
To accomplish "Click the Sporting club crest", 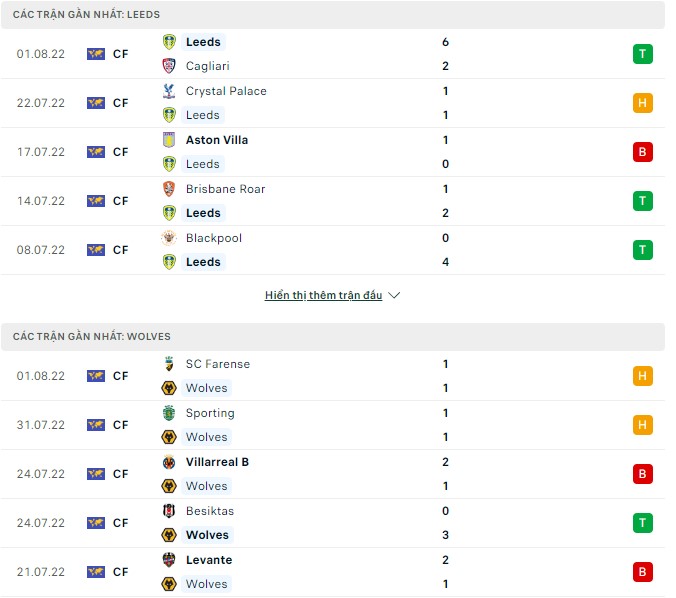I will (169, 413).
